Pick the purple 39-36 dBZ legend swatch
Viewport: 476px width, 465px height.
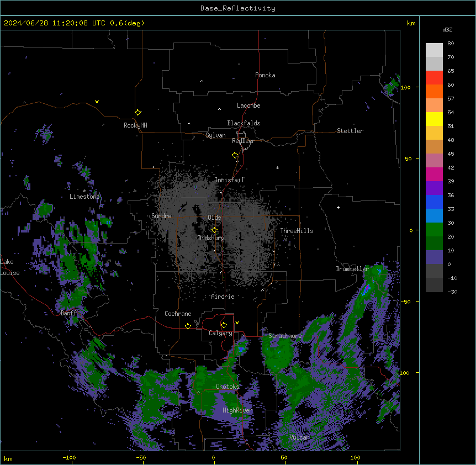click(434, 188)
